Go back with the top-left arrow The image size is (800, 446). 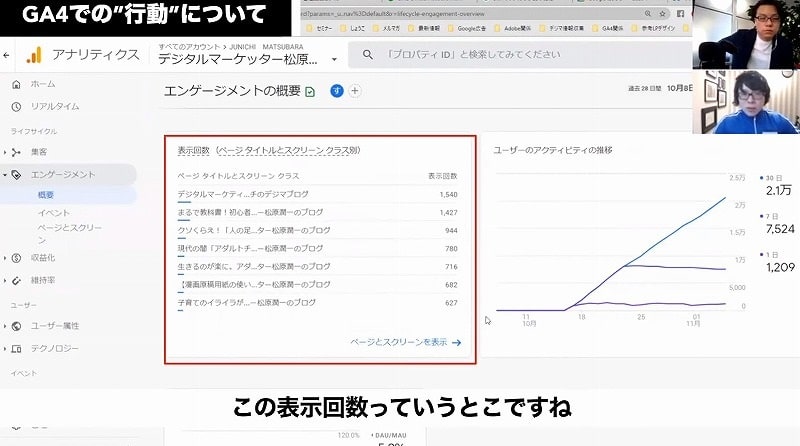pos(6,55)
